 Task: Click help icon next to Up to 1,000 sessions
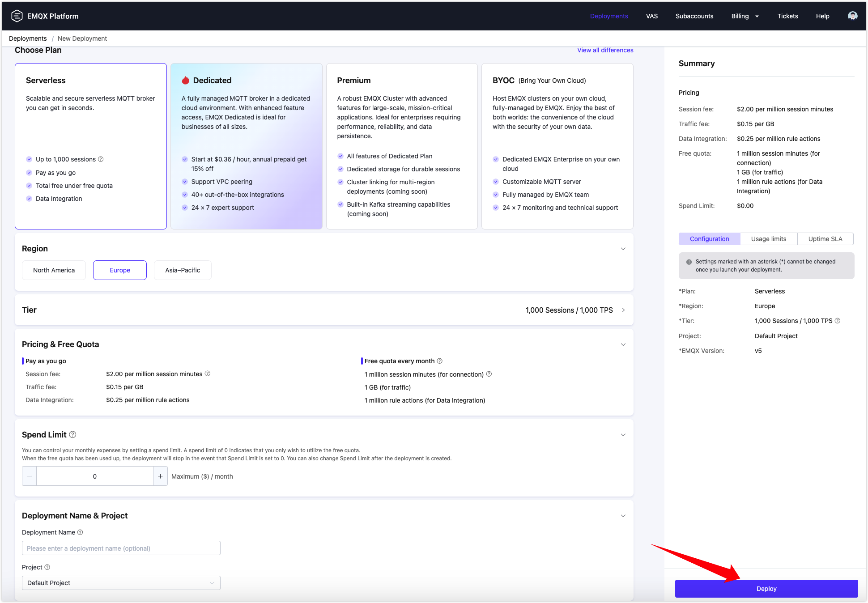[x=101, y=159]
